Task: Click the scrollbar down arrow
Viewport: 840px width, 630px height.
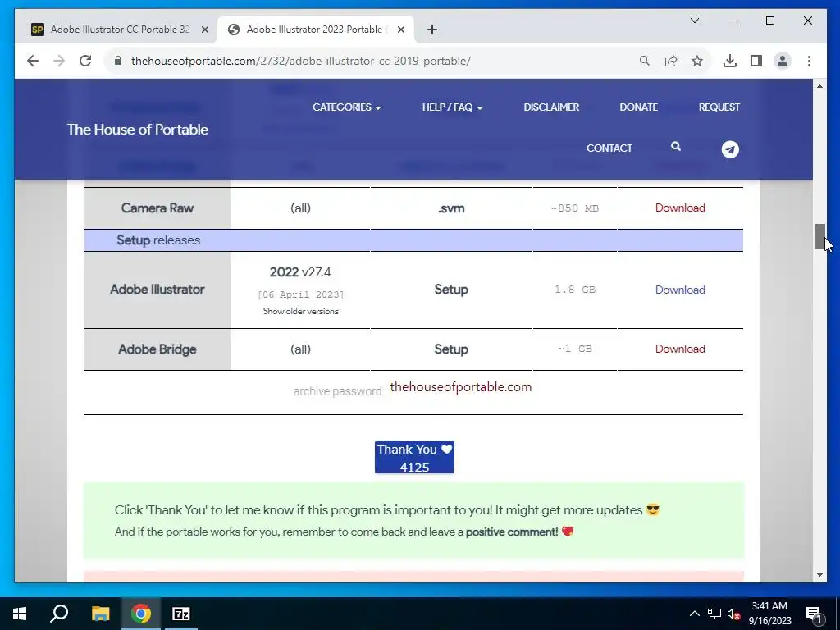Action: coord(819,575)
